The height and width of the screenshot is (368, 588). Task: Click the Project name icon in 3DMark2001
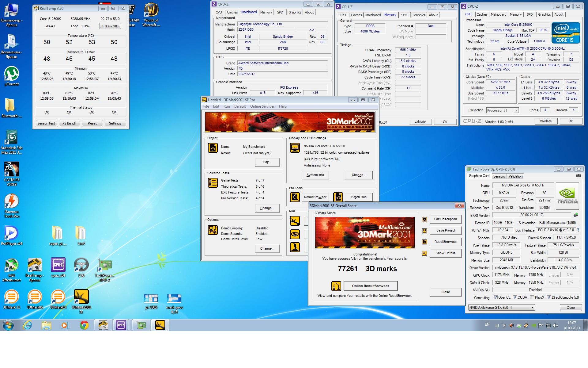[x=213, y=148]
